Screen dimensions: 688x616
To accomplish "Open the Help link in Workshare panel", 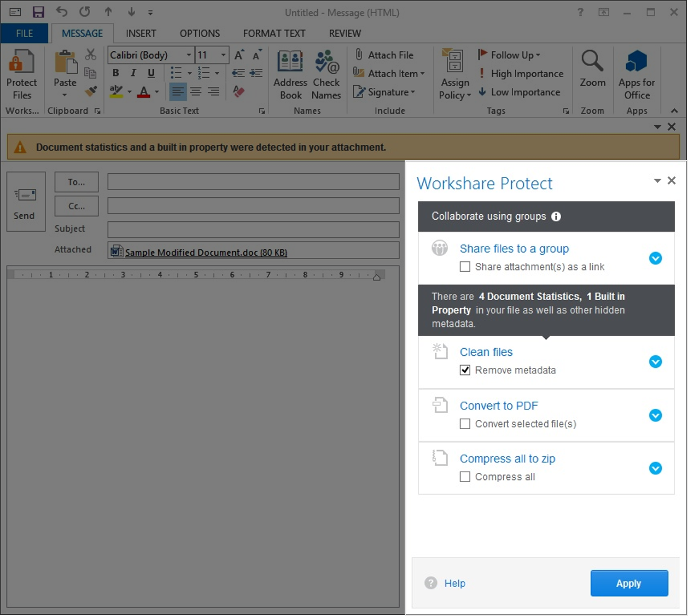I will coord(454,583).
